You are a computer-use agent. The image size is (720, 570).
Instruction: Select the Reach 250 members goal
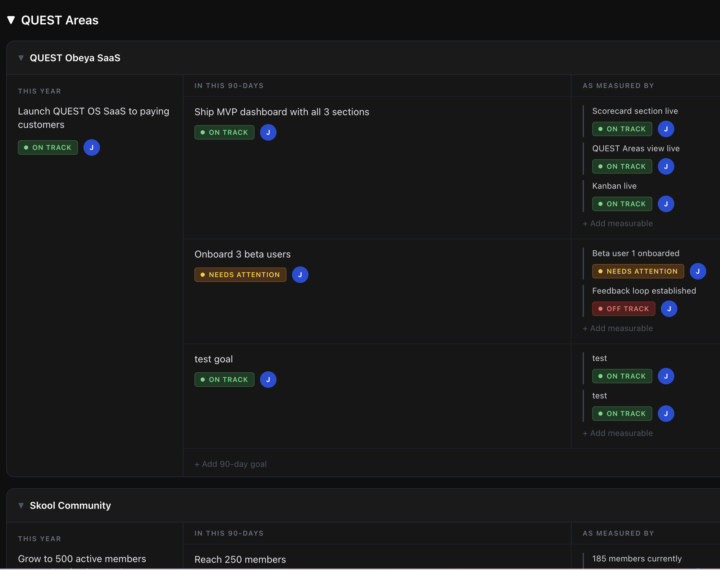tap(240, 559)
